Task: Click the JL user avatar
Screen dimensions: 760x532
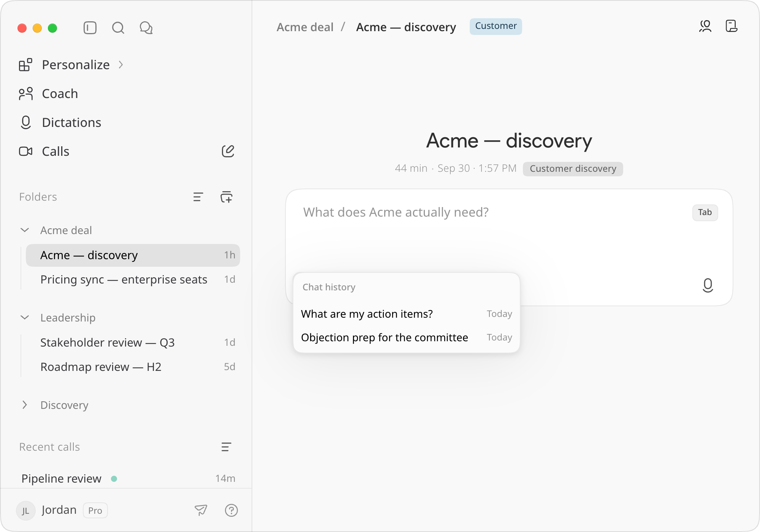Action: [x=25, y=510]
